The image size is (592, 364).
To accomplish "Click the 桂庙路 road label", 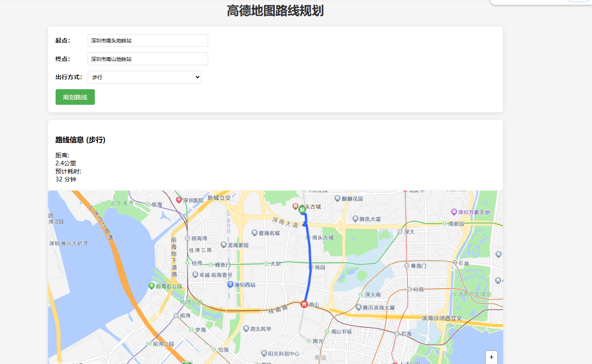I will click(278, 309).
